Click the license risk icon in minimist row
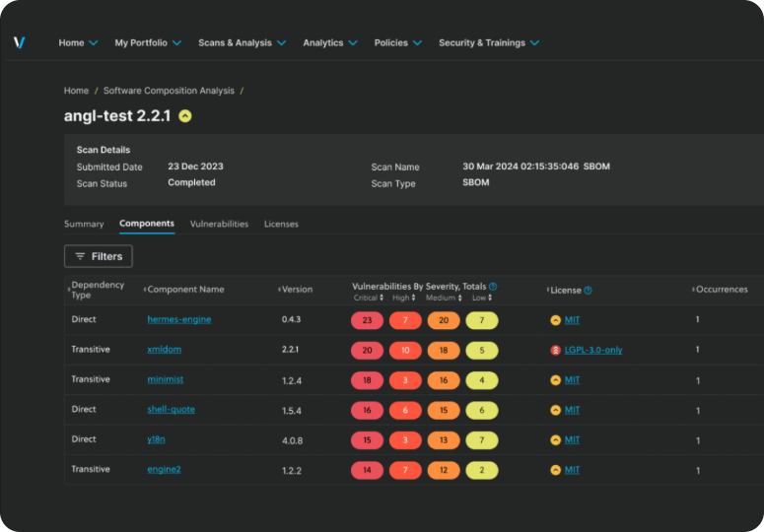Viewport: 764px width, 532px height. tap(555, 380)
